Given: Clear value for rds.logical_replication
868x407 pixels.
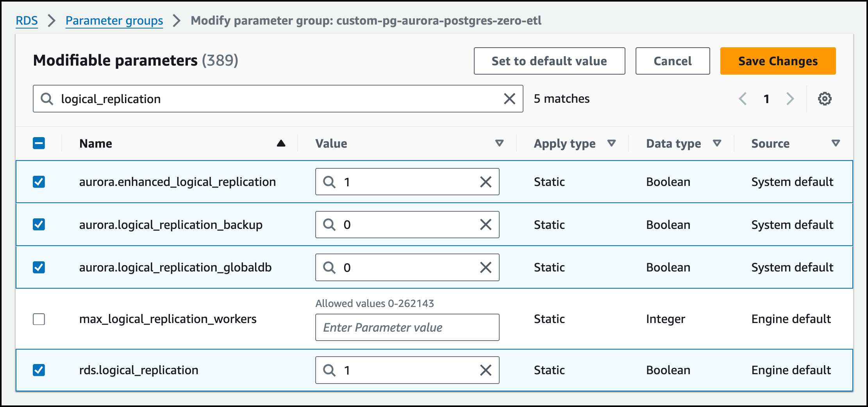Looking at the screenshot, I should tap(486, 370).
